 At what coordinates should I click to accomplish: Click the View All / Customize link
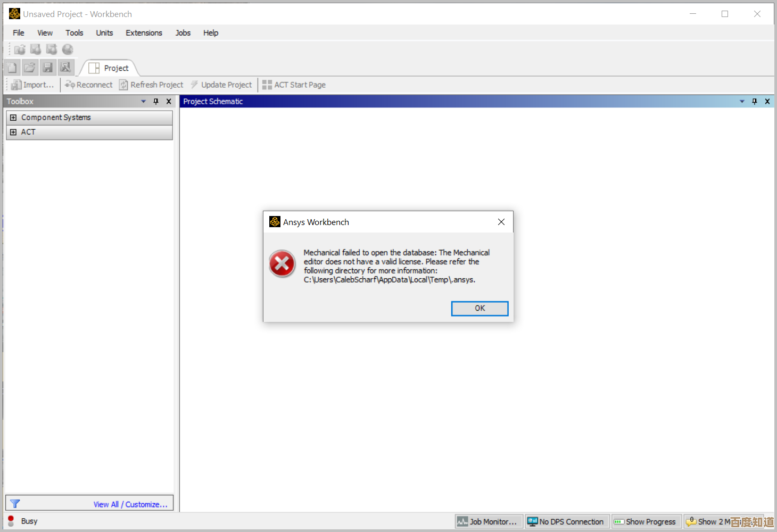coord(130,504)
